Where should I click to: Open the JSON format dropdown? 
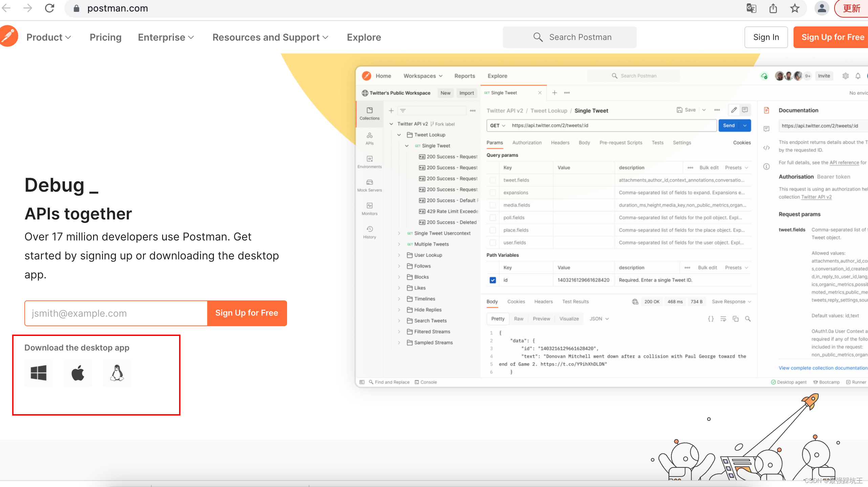(x=599, y=319)
